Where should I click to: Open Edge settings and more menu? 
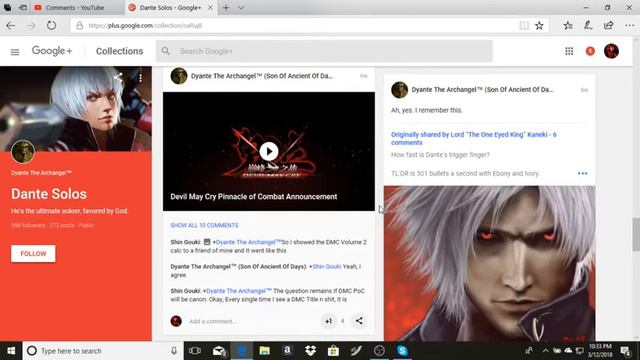click(x=629, y=26)
